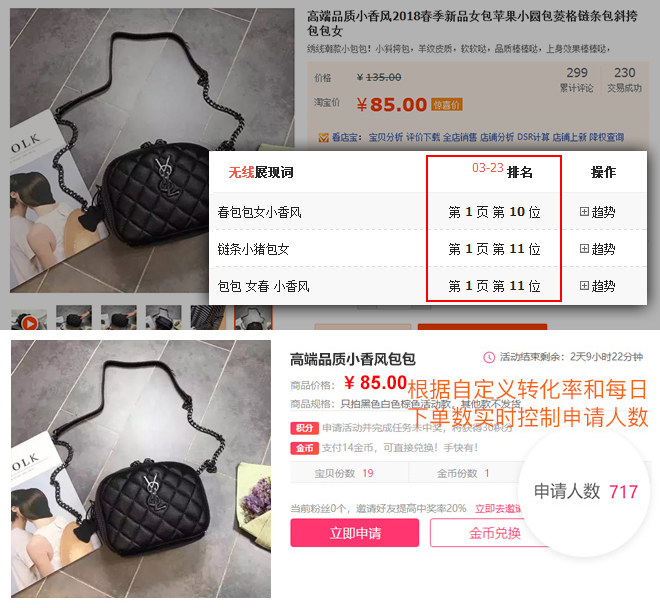The image size is (660, 608).
Task: Open 降权查询 link
Action: (x=607, y=137)
